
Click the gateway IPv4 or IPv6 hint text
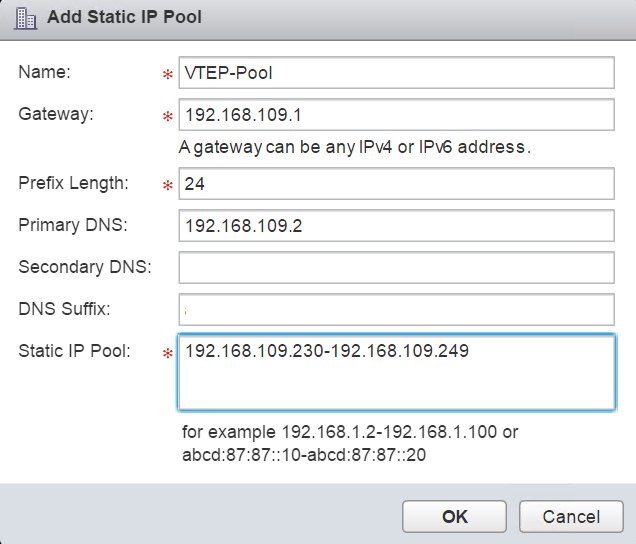(x=353, y=147)
